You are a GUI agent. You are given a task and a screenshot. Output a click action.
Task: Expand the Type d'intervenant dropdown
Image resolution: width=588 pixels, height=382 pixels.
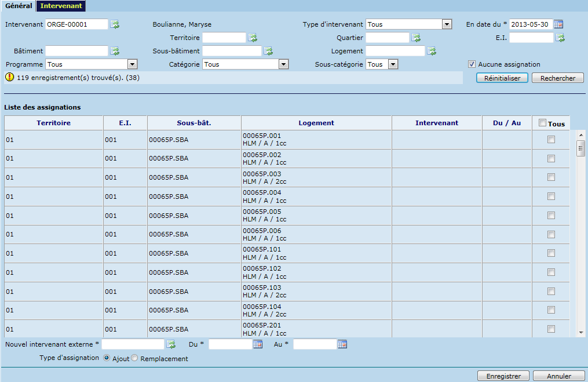(x=447, y=24)
